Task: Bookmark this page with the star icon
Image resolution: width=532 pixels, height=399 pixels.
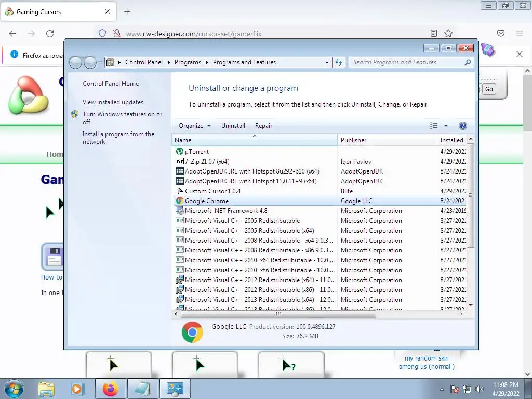Action: point(448,33)
